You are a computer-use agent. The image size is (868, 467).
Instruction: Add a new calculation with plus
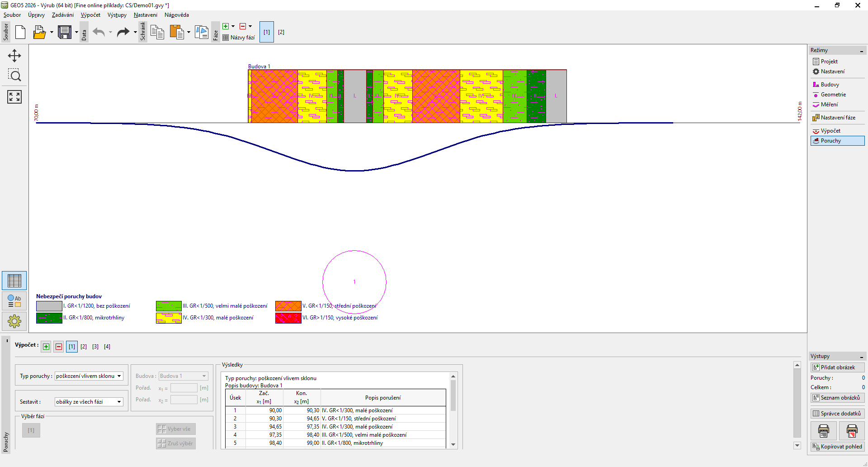point(46,347)
